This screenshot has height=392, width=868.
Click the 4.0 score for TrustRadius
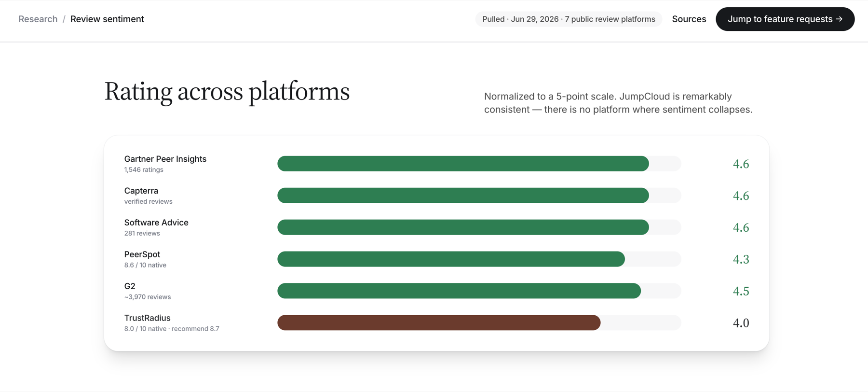(741, 323)
